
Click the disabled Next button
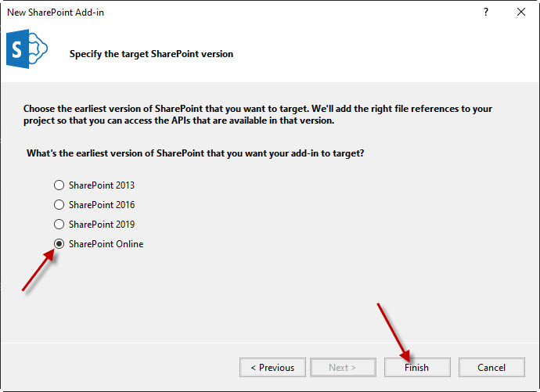(x=343, y=368)
